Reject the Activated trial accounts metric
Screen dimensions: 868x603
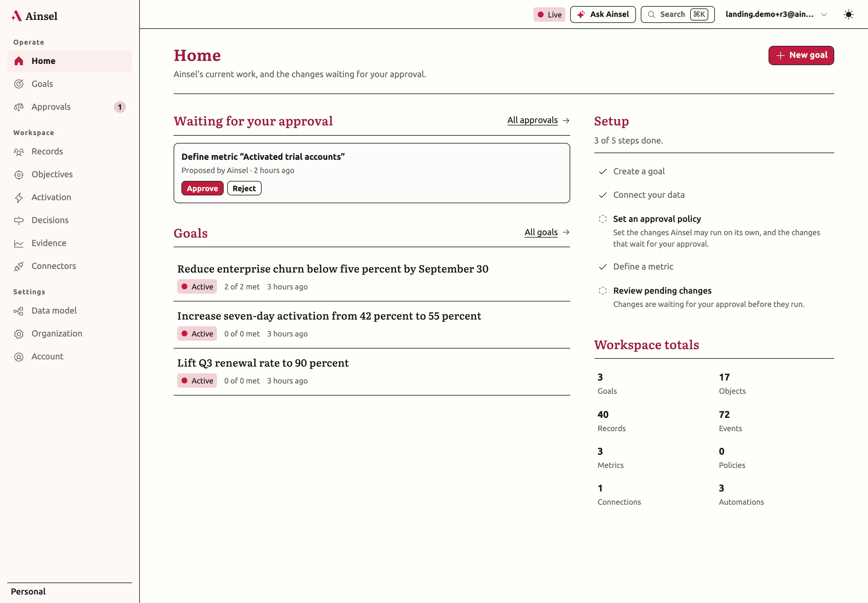(x=244, y=188)
